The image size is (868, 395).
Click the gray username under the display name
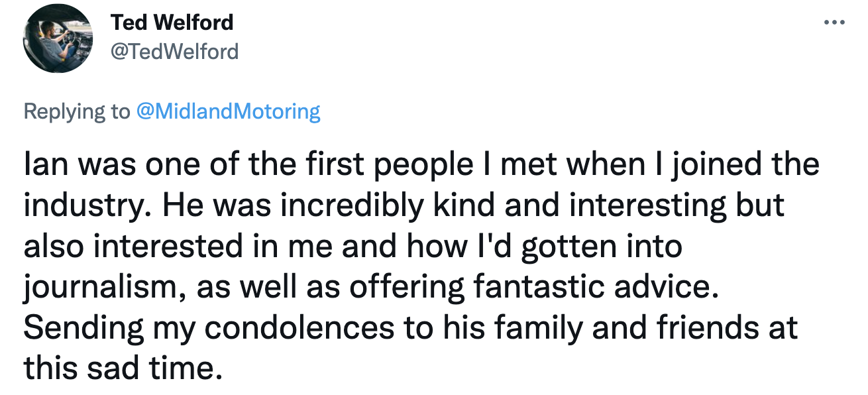tap(175, 50)
